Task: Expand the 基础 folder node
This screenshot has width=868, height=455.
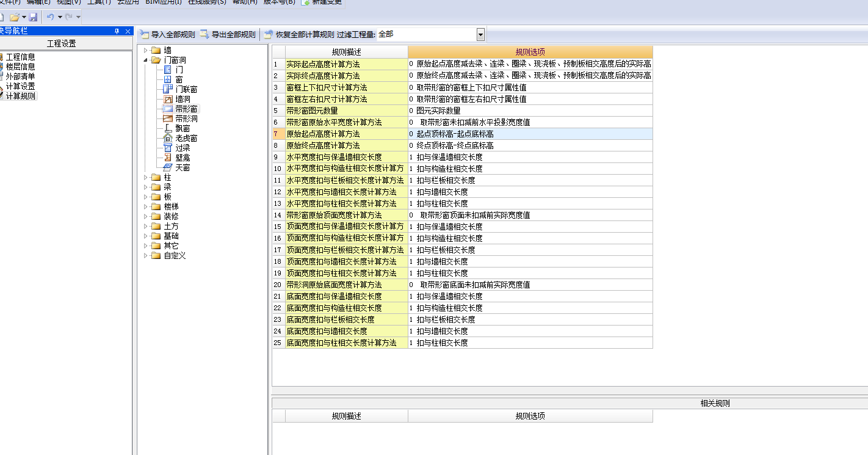Action: pyautogui.click(x=145, y=236)
